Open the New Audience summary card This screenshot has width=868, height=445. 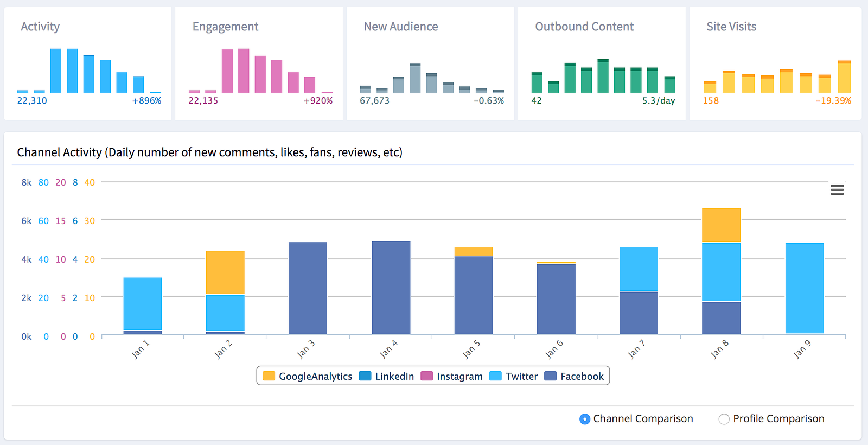pos(431,63)
